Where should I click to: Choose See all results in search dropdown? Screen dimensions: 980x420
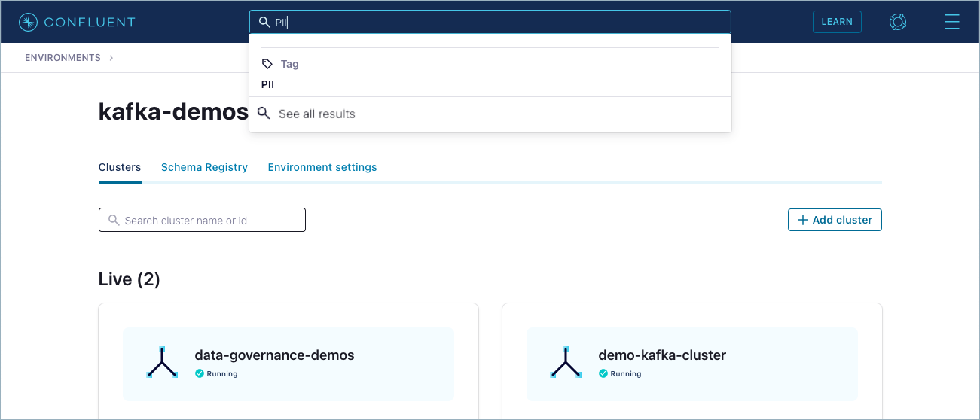(316, 114)
